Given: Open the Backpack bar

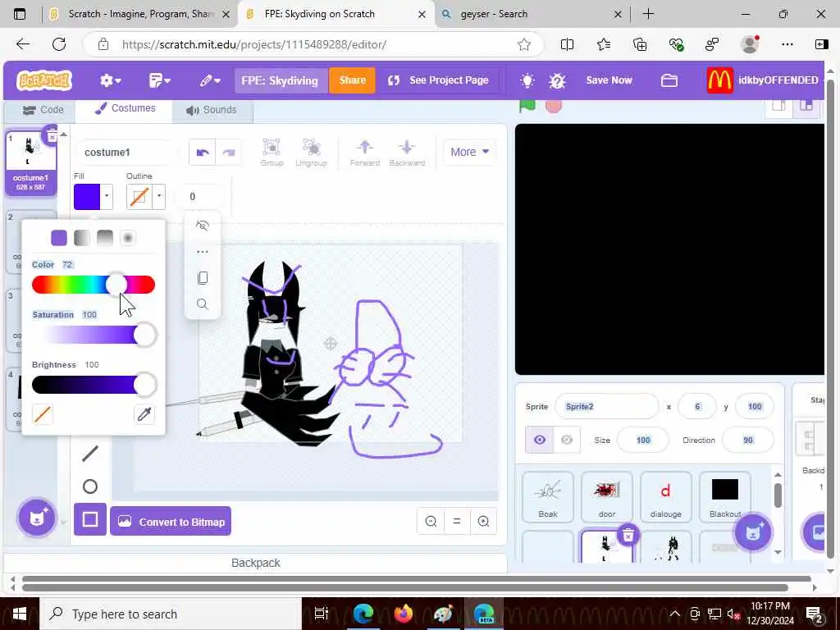Looking at the screenshot, I should tap(256, 563).
